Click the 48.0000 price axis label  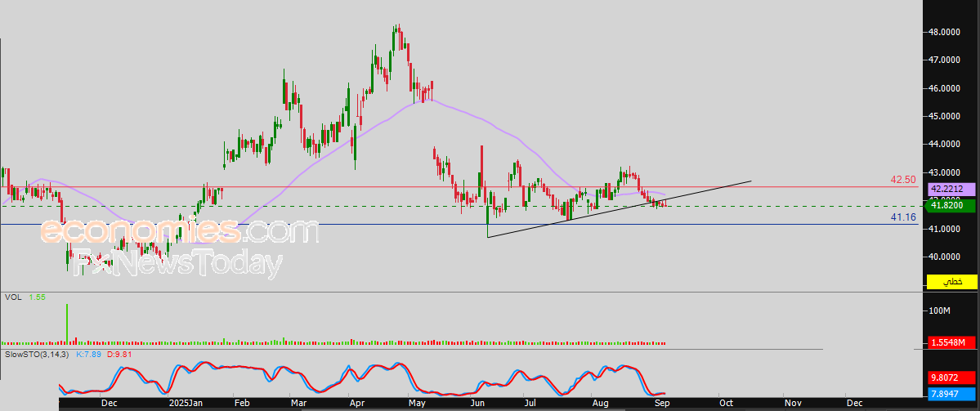pos(942,32)
